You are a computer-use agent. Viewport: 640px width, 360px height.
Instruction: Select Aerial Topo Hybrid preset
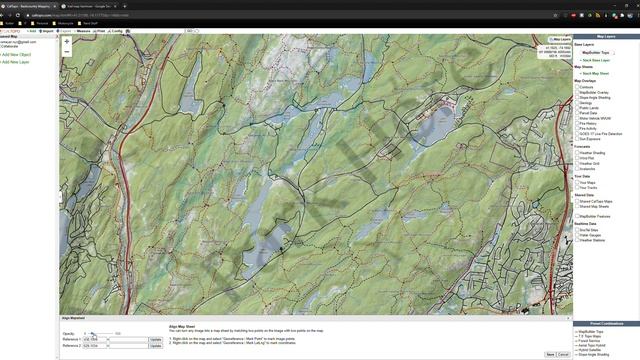591,345
